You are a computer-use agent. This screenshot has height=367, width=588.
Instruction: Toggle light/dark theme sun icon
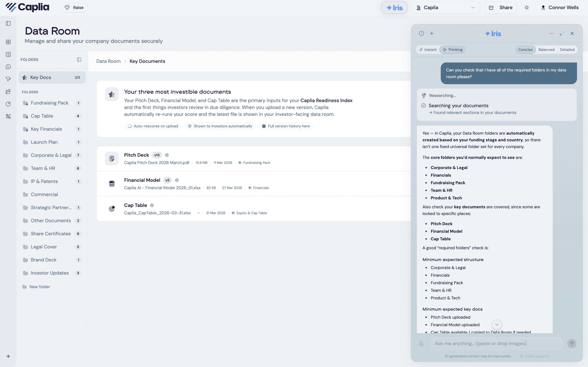coord(527,8)
